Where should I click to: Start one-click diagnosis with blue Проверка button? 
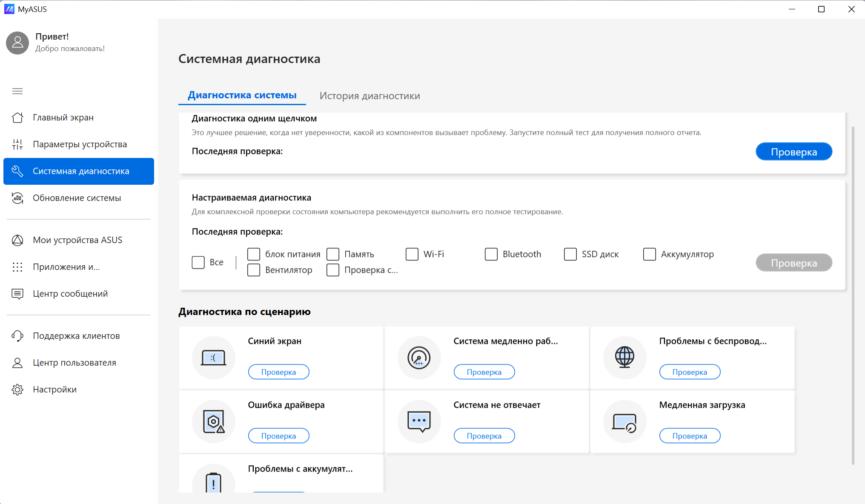[x=794, y=152]
